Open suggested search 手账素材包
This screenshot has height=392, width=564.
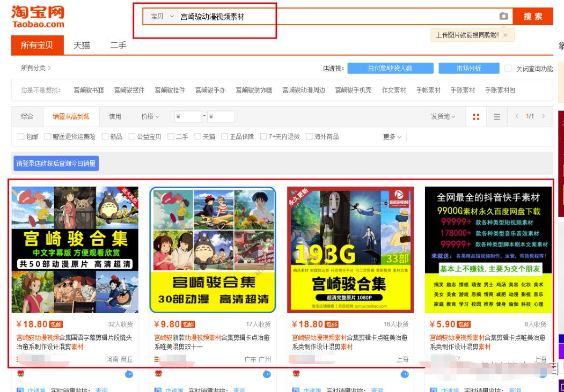click(500, 90)
